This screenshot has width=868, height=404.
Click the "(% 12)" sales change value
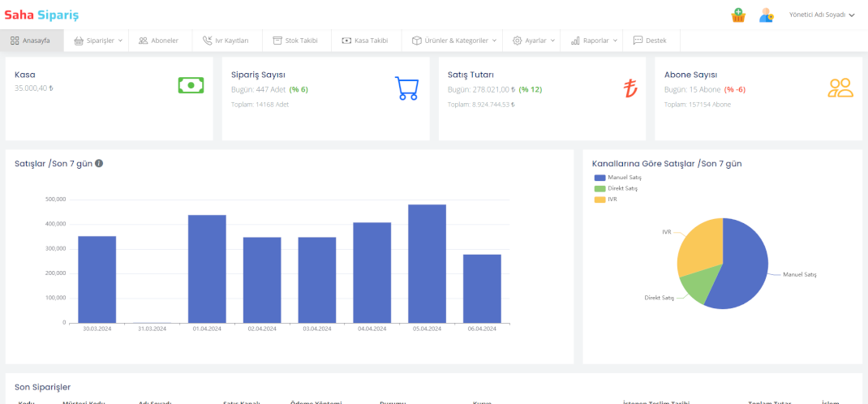coord(531,89)
